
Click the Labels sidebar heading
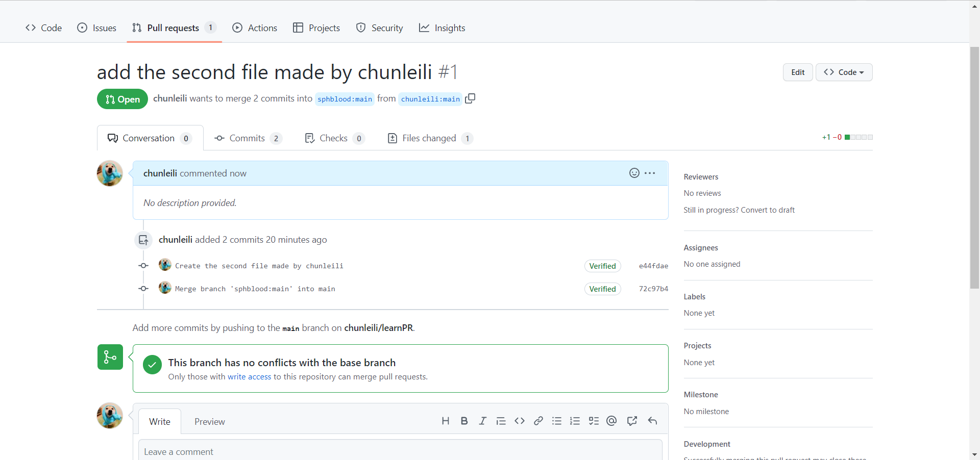[x=695, y=297]
